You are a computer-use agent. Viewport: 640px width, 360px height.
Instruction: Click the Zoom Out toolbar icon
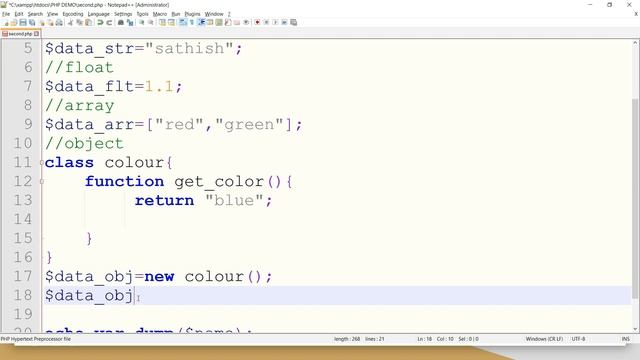tap(151, 22)
